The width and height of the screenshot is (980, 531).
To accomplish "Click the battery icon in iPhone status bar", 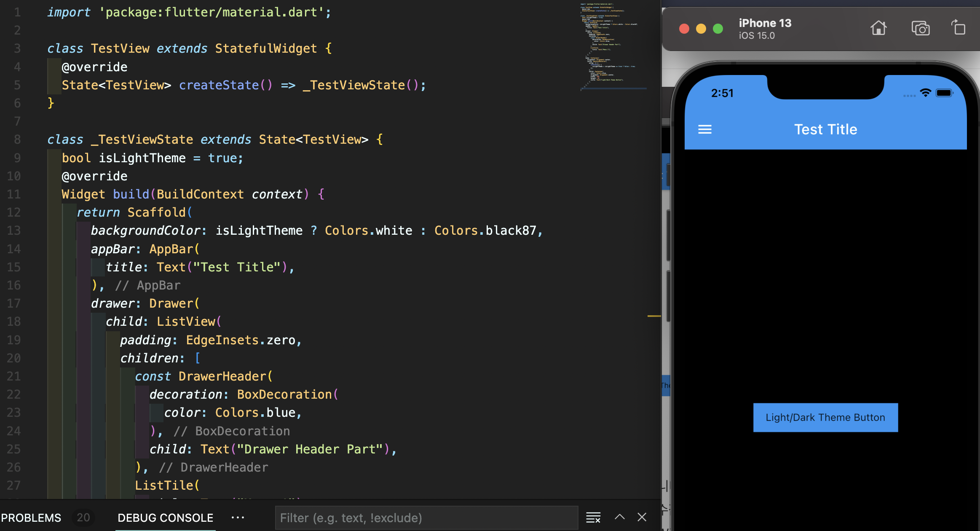I will click(944, 93).
